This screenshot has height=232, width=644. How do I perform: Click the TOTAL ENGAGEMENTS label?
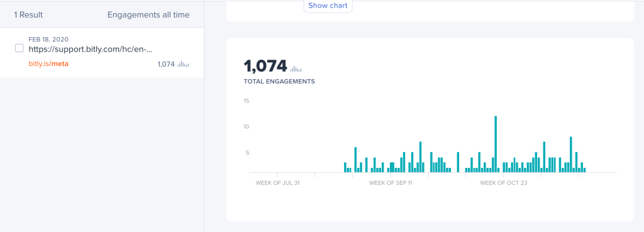(279, 81)
